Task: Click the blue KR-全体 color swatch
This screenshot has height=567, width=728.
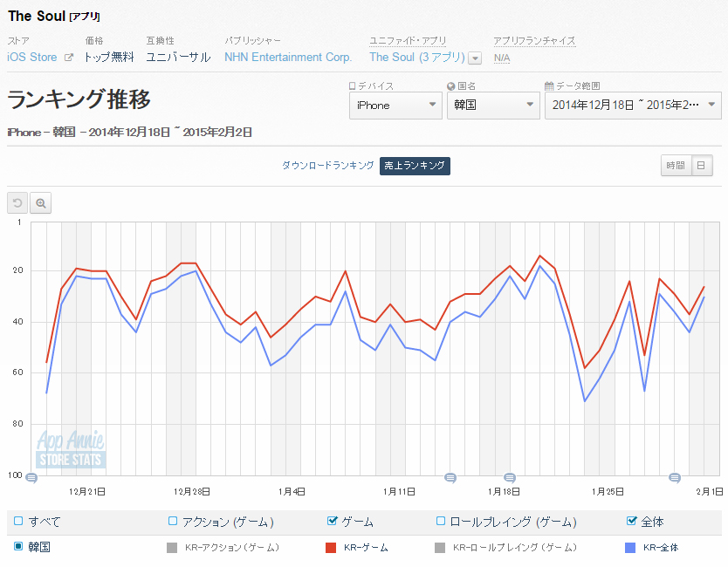Action: [x=630, y=548]
